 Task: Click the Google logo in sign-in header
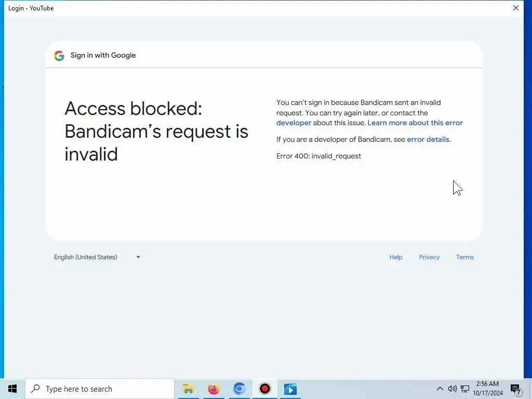tap(59, 56)
